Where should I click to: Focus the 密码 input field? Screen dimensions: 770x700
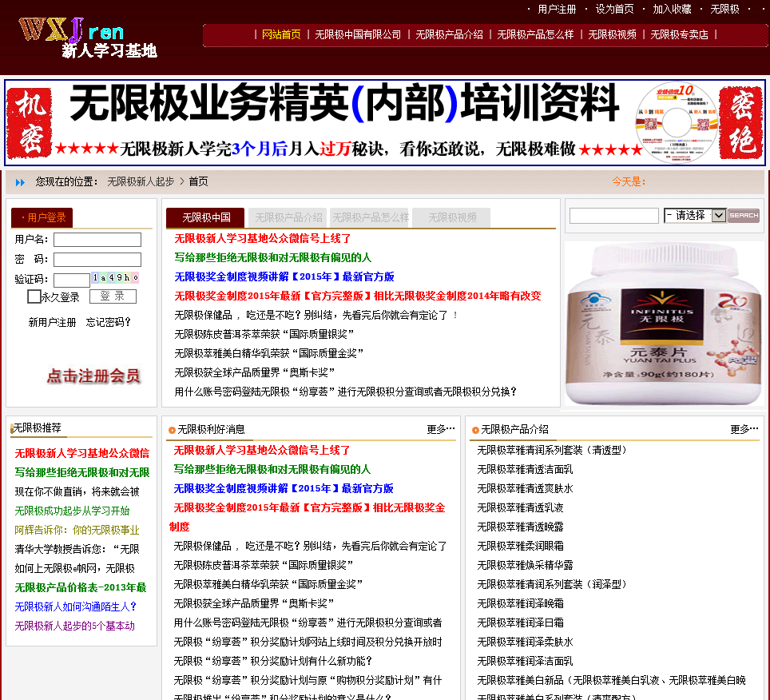click(97, 260)
